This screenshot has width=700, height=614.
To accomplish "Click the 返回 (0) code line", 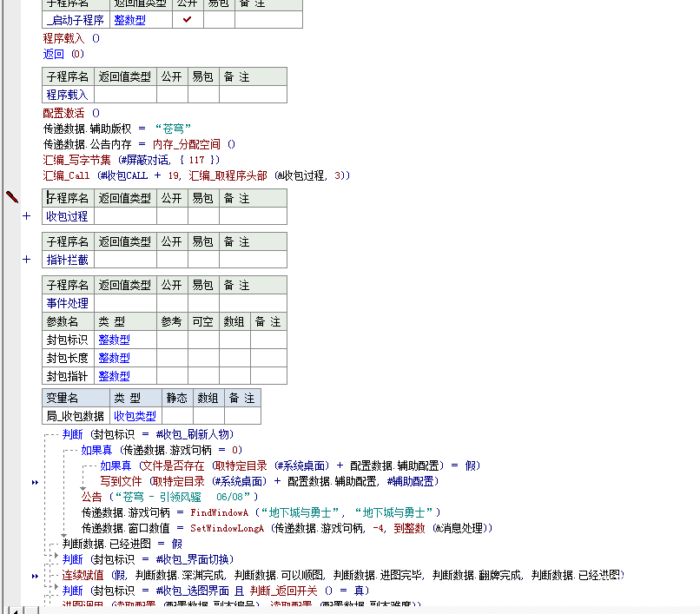I will tap(63, 54).
